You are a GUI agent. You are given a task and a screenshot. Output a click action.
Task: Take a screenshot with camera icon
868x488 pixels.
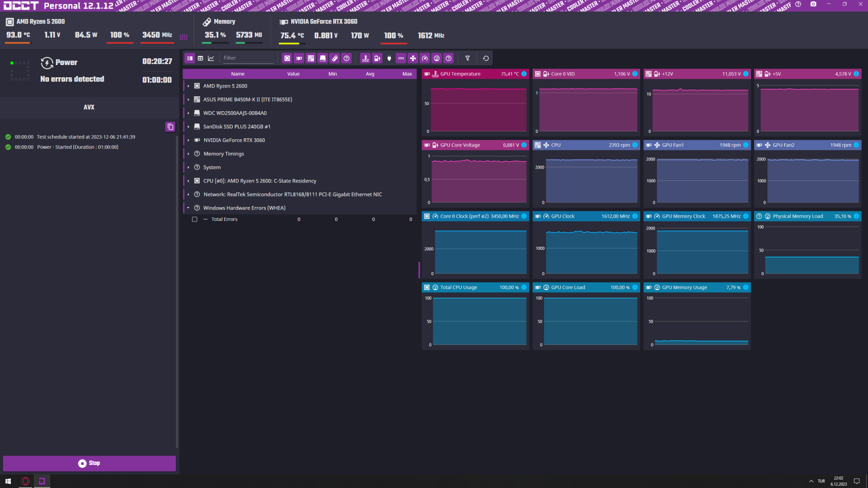click(x=813, y=4)
